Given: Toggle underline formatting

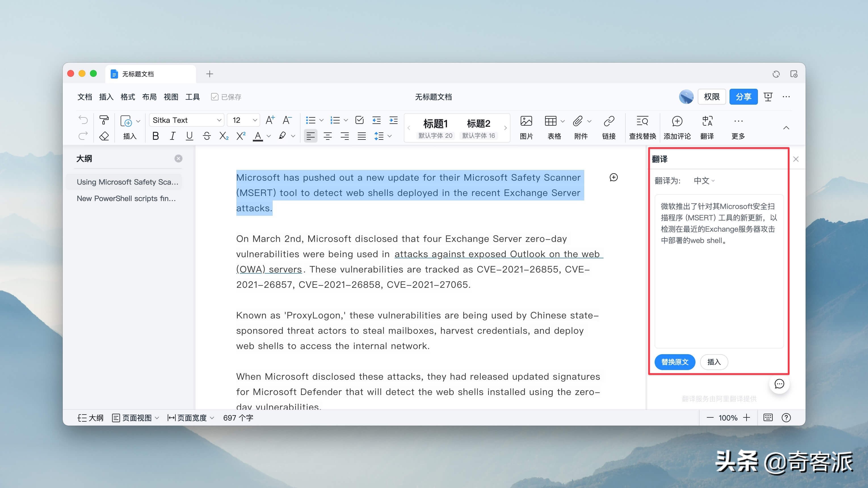Looking at the screenshot, I should [189, 136].
